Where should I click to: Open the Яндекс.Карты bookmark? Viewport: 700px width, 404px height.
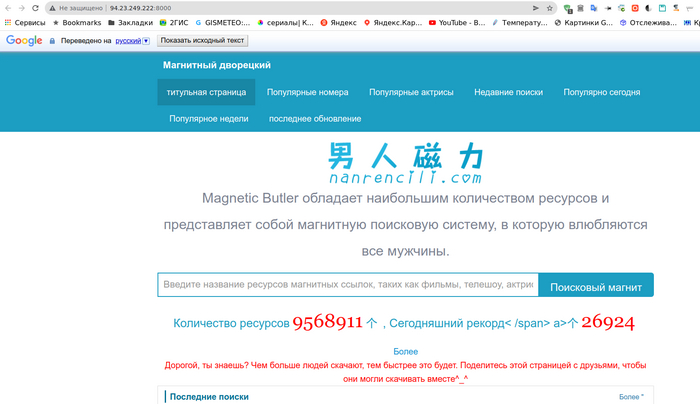pyautogui.click(x=393, y=22)
